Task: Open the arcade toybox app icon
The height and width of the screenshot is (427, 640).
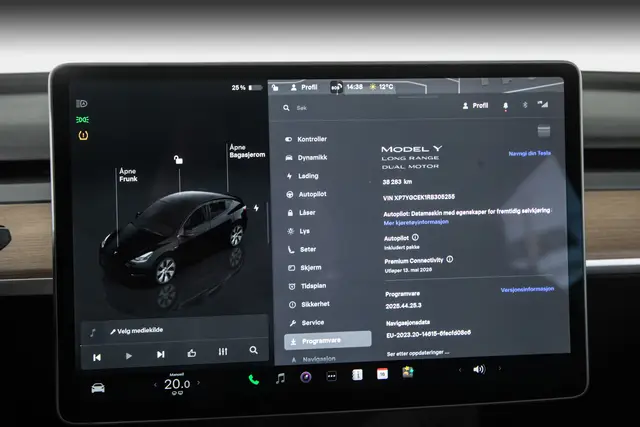Action: click(x=408, y=372)
